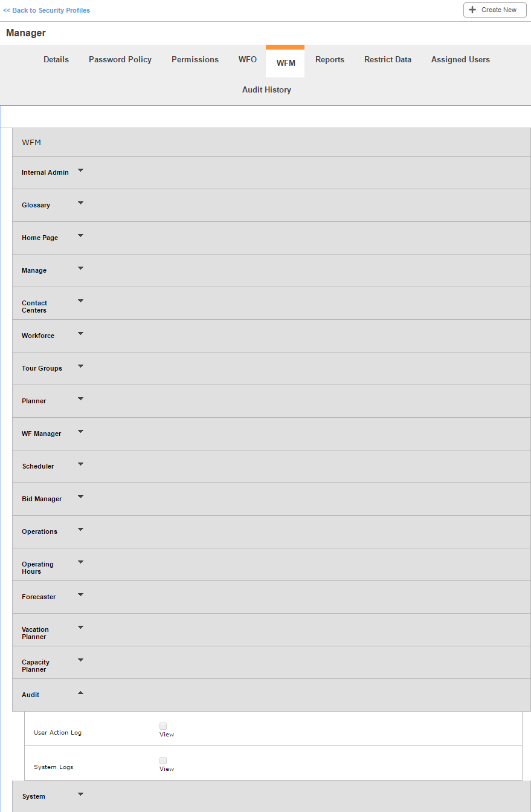Image resolution: width=531 pixels, height=812 pixels.
Task: Go to the Assigned Users tab
Action: click(460, 59)
